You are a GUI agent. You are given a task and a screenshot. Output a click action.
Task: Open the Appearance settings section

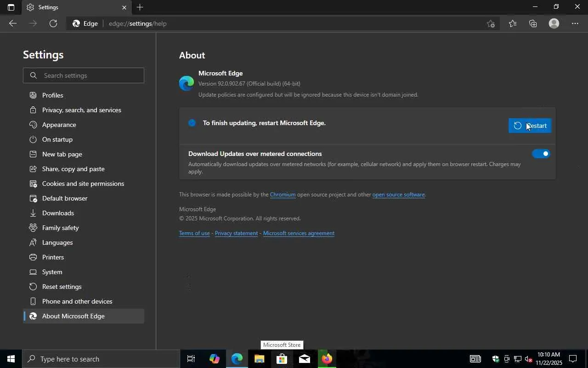pyautogui.click(x=84, y=125)
